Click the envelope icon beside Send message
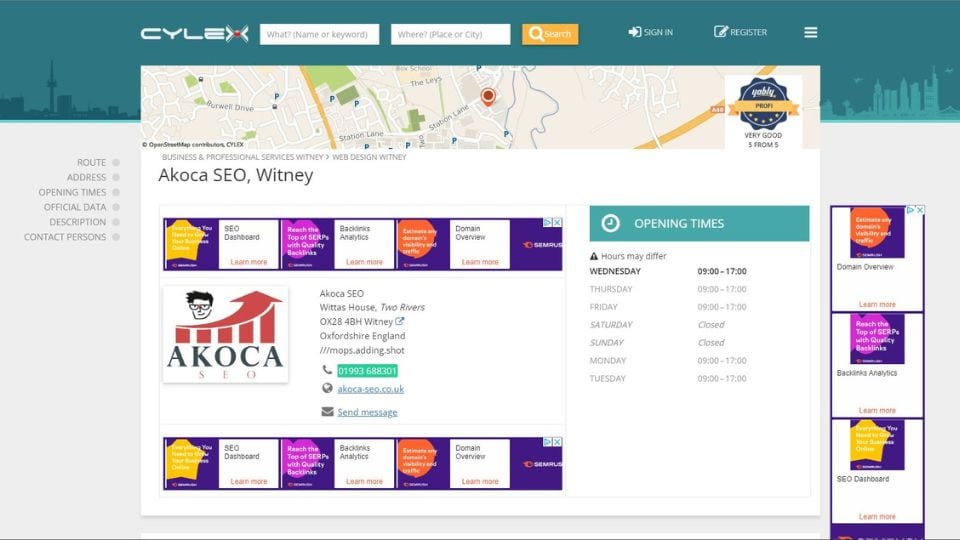 click(327, 412)
